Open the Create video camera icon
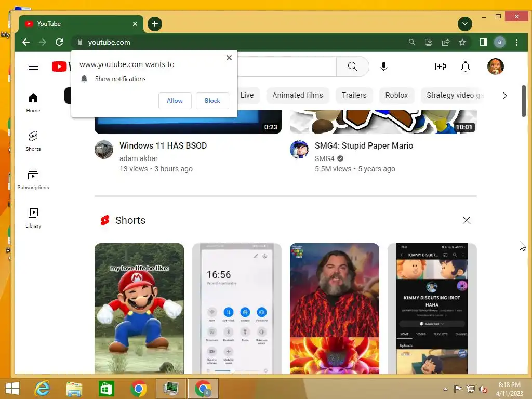Screen dimensions: 532x399 (x=441, y=66)
